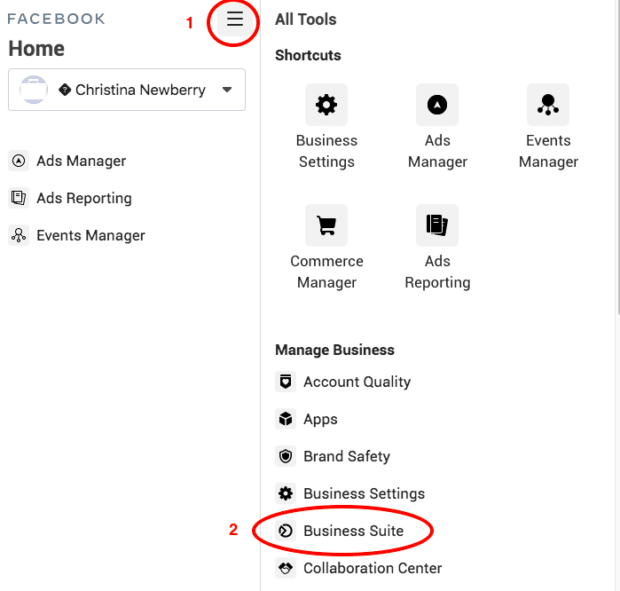Viewport: 620px width, 591px height.
Task: Open Ads Reporting shortcut icon
Action: click(x=437, y=225)
